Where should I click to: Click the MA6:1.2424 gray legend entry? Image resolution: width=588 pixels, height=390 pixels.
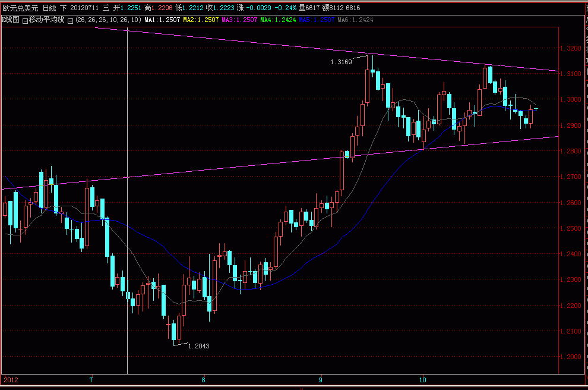pos(355,20)
